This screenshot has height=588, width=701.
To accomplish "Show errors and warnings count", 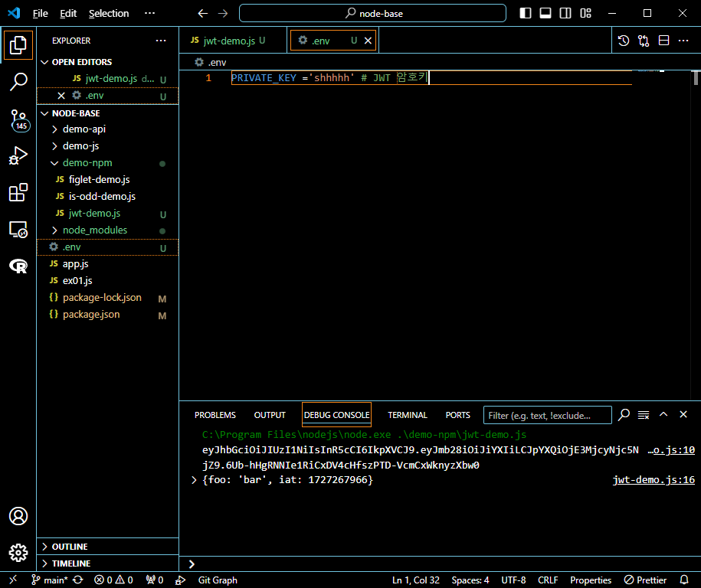I will pyautogui.click(x=113, y=580).
